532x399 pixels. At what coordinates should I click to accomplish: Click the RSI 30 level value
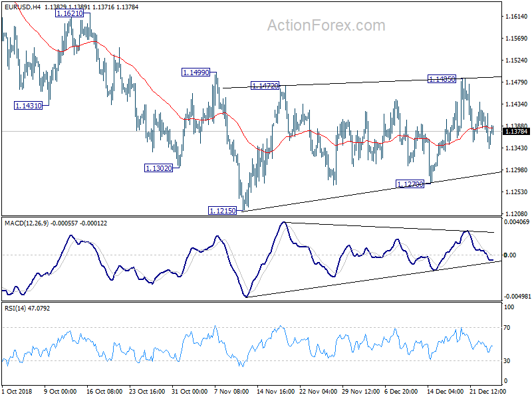click(507, 360)
